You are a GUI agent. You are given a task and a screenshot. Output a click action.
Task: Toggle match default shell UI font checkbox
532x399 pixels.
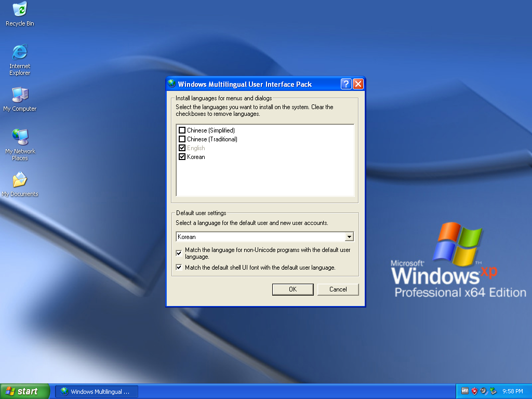pos(179,268)
